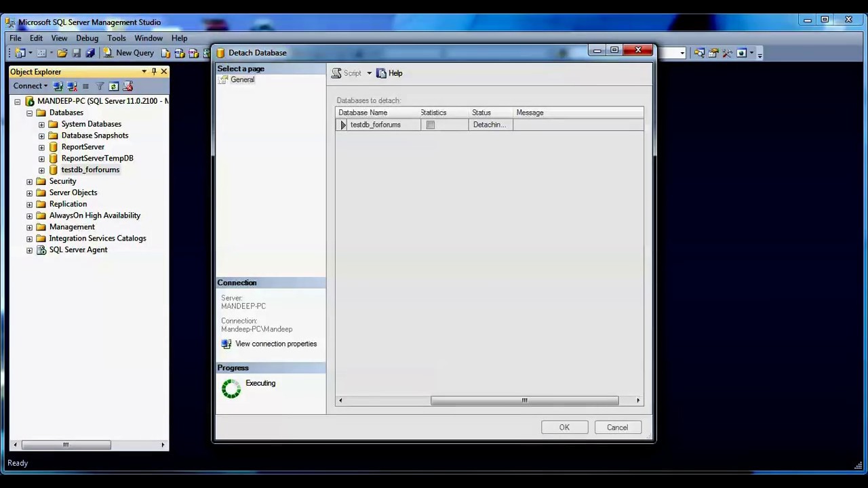
Task: Open the View menu
Action: [x=59, y=38]
